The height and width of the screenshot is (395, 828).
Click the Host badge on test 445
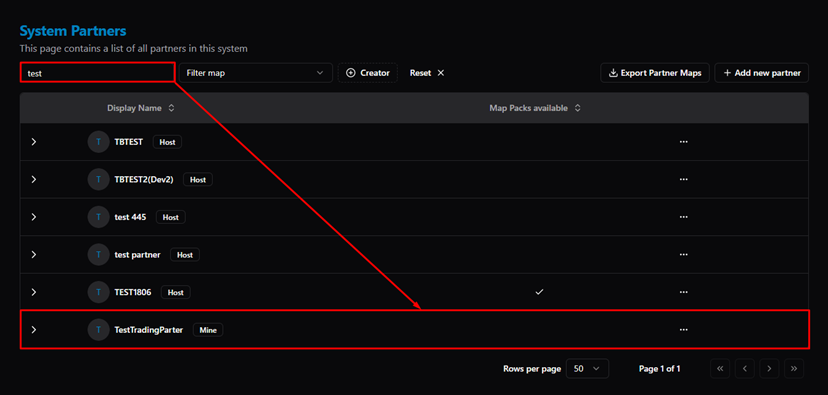coord(171,217)
